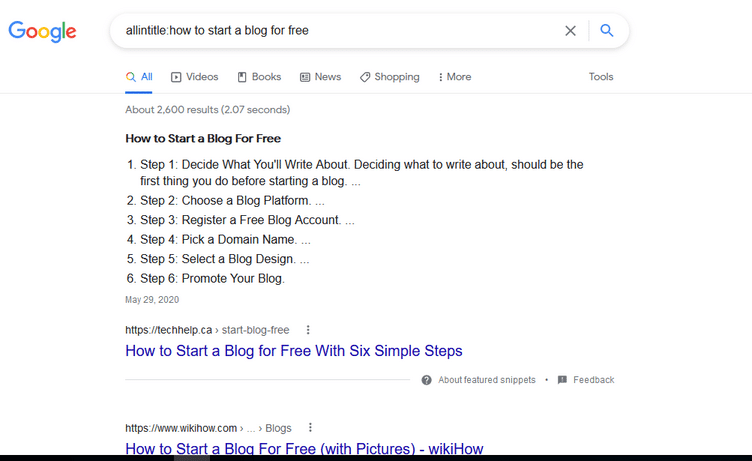Open the News results tab
Image resolution: width=752 pixels, height=461 pixels.
[320, 77]
